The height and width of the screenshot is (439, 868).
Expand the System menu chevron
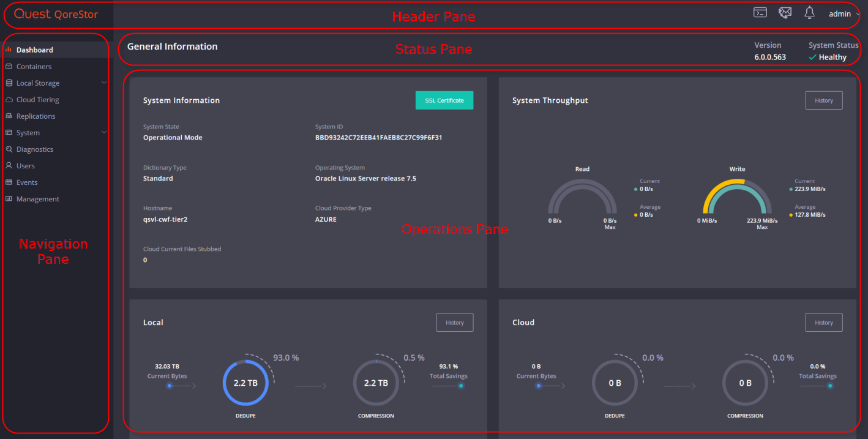pos(103,132)
